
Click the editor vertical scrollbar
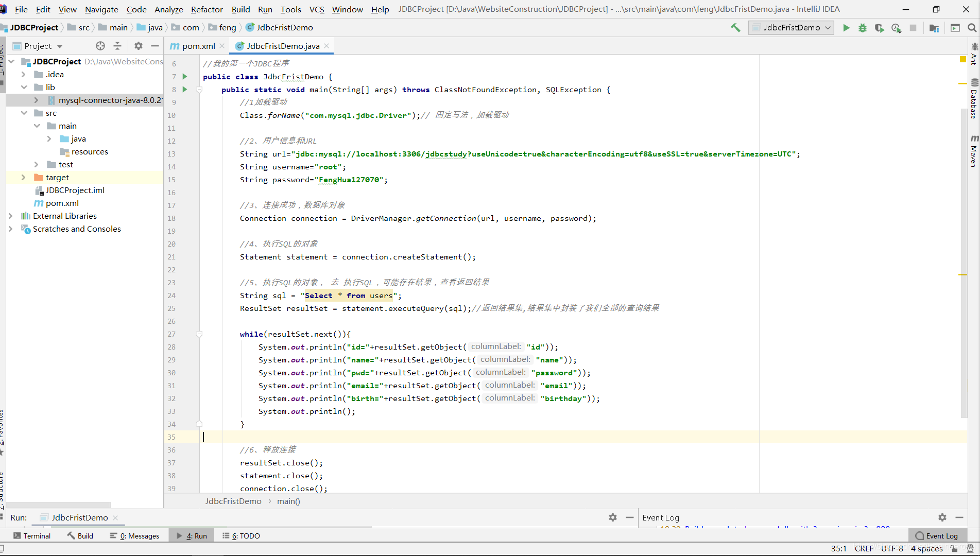963,257
